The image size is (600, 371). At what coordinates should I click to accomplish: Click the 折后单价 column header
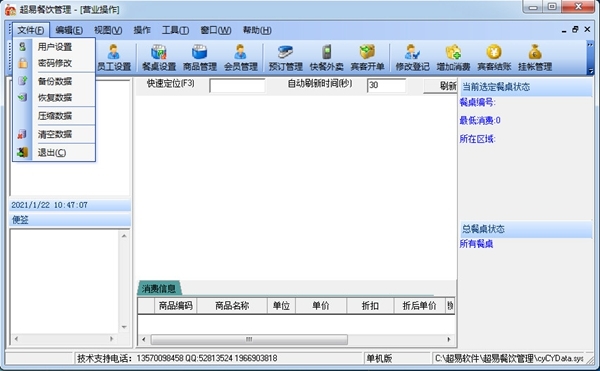coord(419,306)
